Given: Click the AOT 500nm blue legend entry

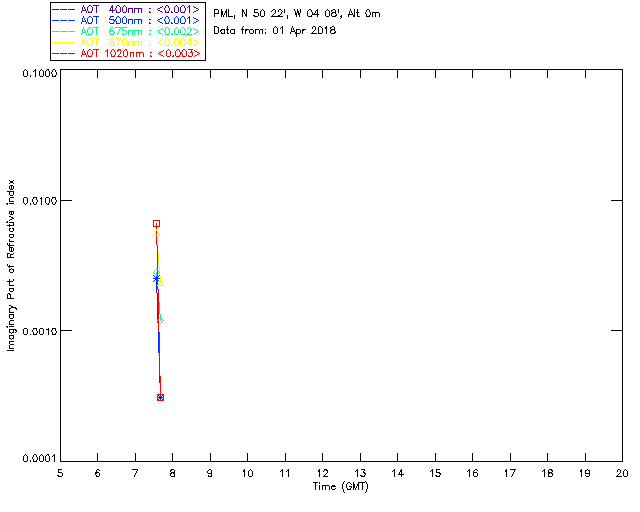Looking at the screenshot, I should [126, 20].
